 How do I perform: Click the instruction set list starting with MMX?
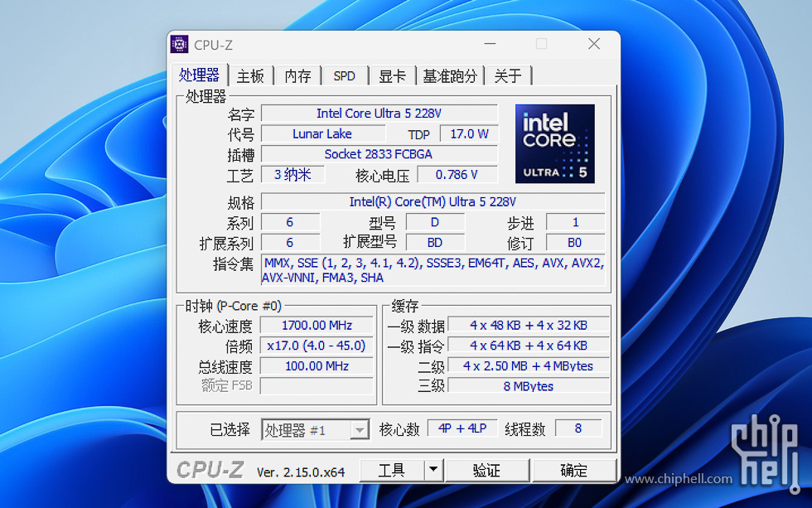[433, 270]
